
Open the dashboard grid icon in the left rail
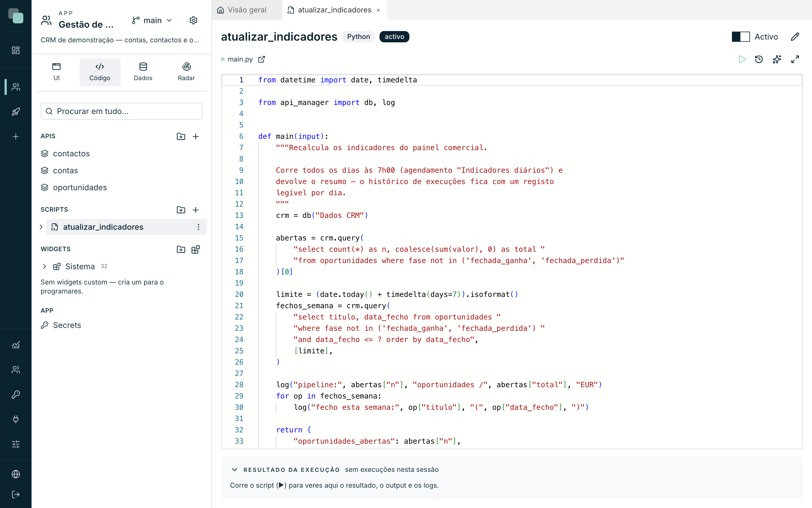point(16,51)
